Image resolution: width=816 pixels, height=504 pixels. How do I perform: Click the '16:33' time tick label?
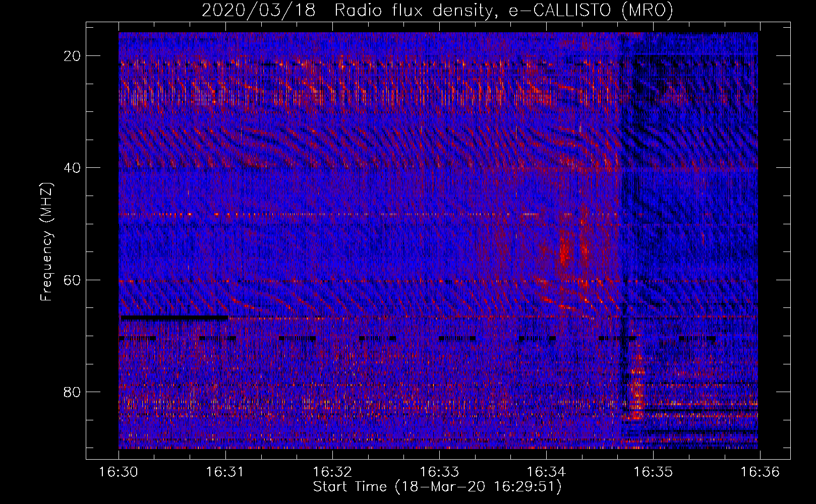[439, 472]
